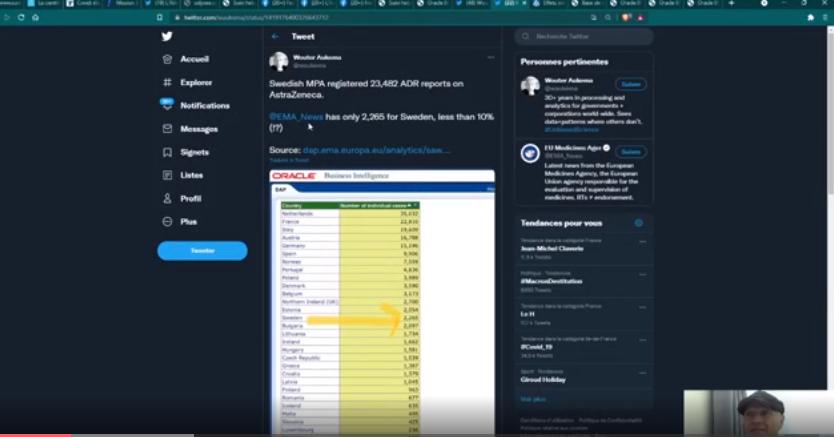Open the Giroud Holiday trend
834x437 pixels.
[x=543, y=380]
